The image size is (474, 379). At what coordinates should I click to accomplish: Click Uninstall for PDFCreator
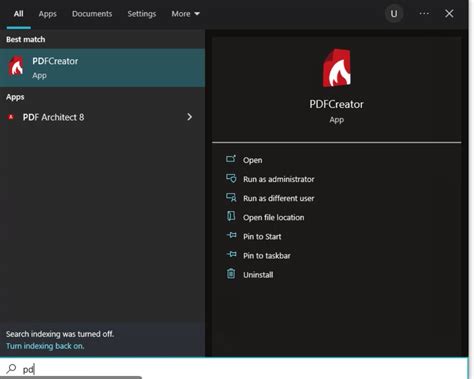(x=258, y=275)
